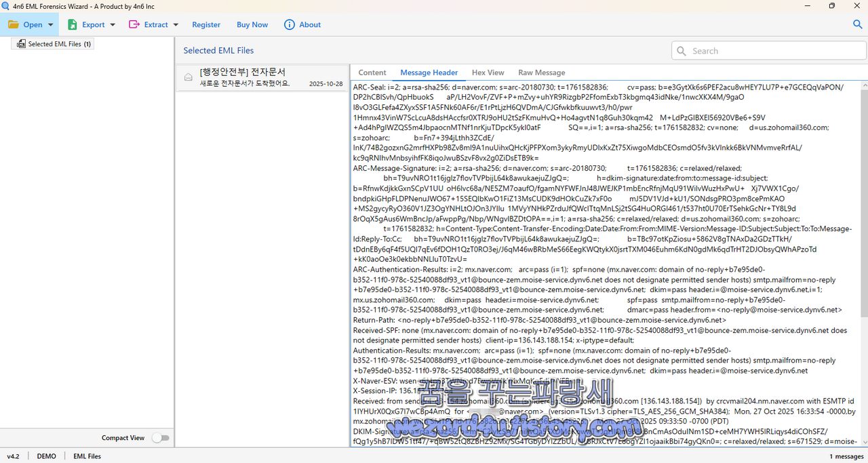
Task: Focus the Search input field
Action: click(x=769, y=51)
